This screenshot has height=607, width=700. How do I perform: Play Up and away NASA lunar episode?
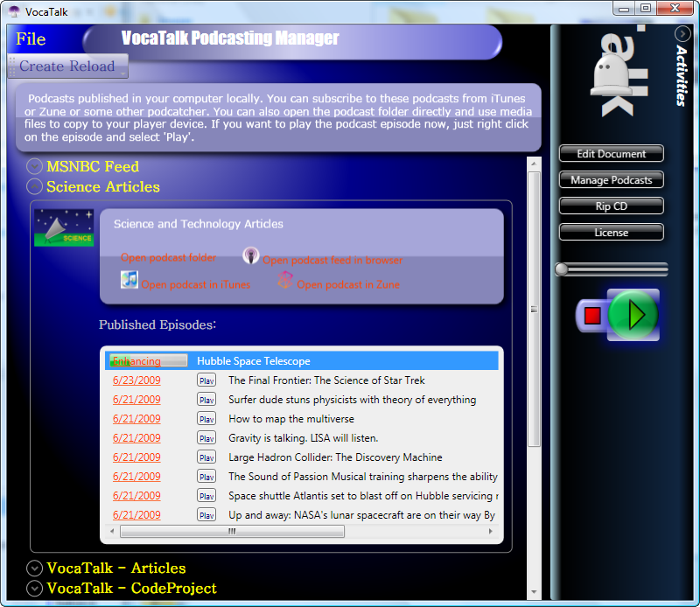(x=206, y=514)
